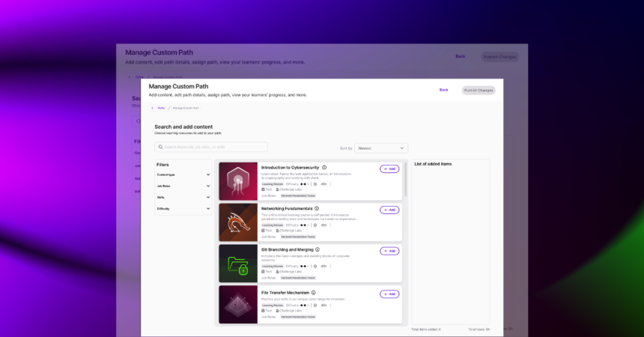
Task: Click the Paths breadcrumb link
Action: click(x=161, y=108)
